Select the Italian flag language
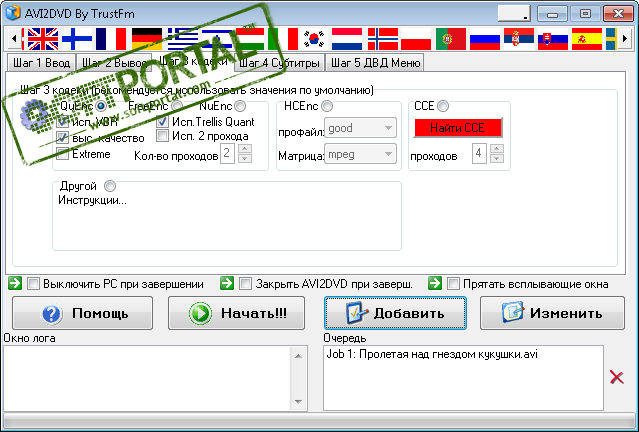Image resolution: width=639 pixels, height=432 pixels. [283, 39]
